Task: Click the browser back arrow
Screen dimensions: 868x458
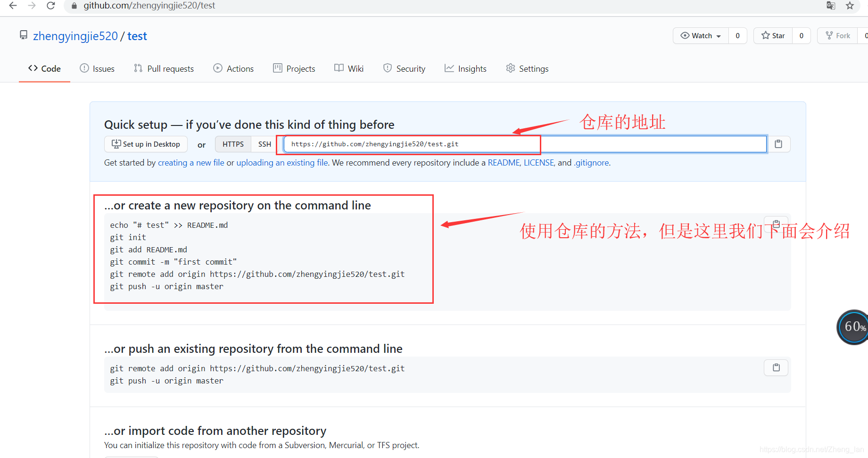Action: pyautogui.click(x=13, y=6)
